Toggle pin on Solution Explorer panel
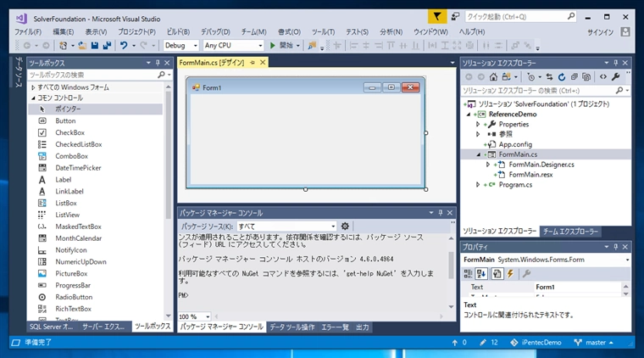Viewport: 644px width, 358px height. (616, 63)
